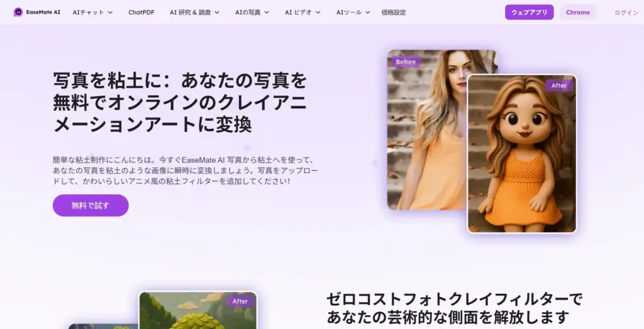Open the AI ビデオ menu
Viewport: 644px width, 329px height.
click(x=298, y=13)
